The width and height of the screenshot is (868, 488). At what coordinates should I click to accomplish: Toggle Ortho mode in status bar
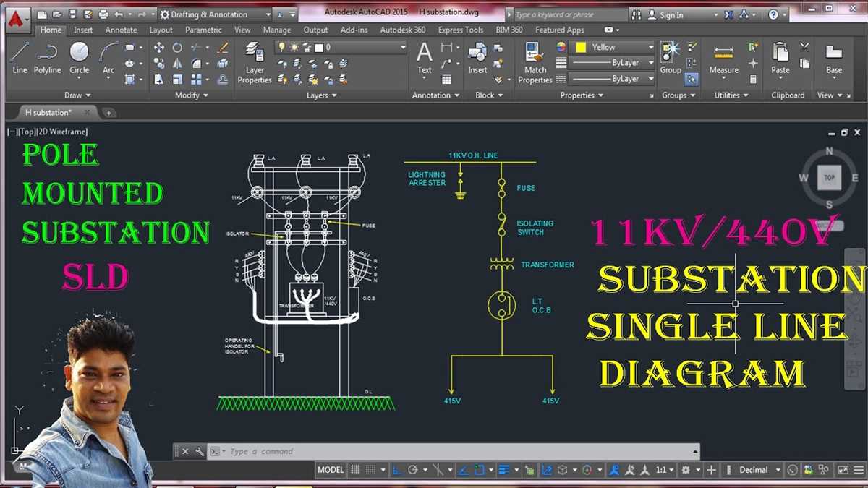point(397,470)
